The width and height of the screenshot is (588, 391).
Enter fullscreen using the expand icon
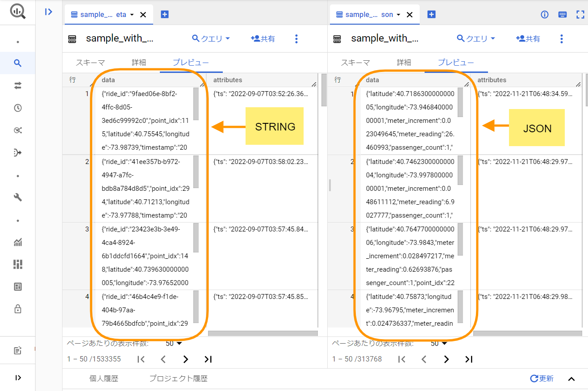580,14
